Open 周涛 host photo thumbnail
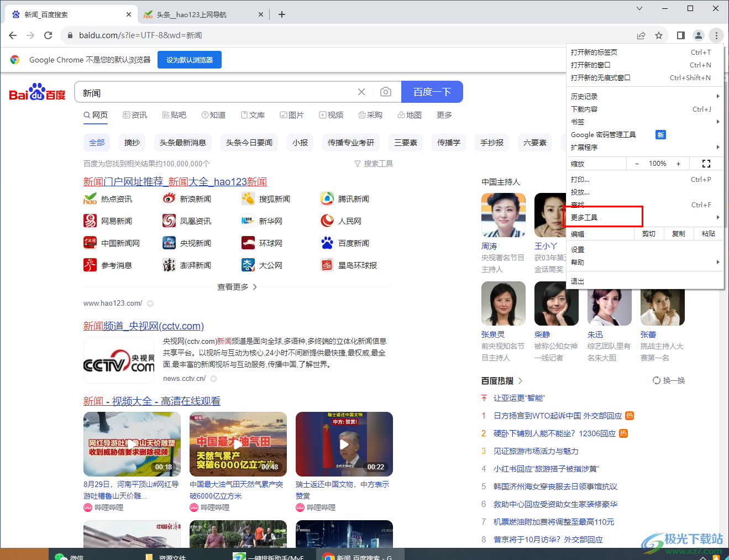This screenshot has width=729, height=560. [504, 215]
